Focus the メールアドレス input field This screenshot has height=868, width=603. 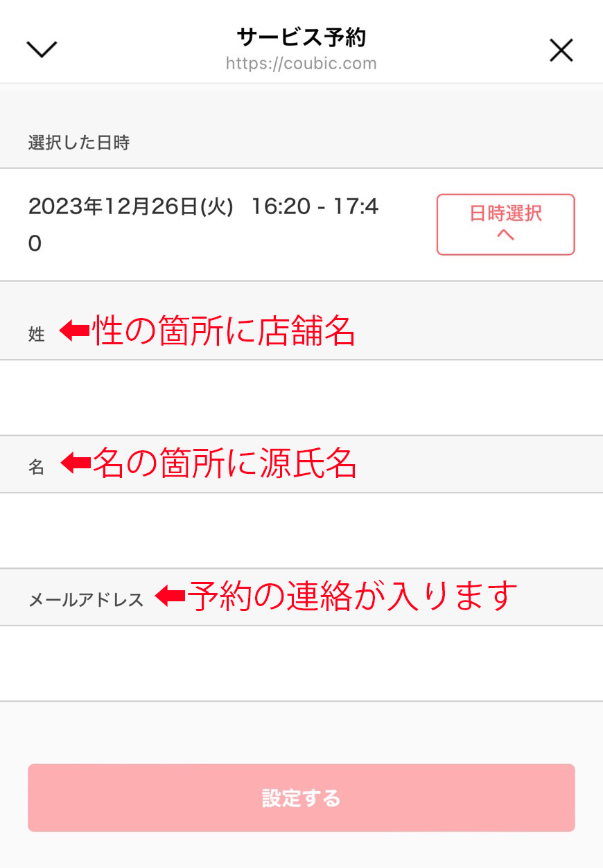(x=301, y=664)
